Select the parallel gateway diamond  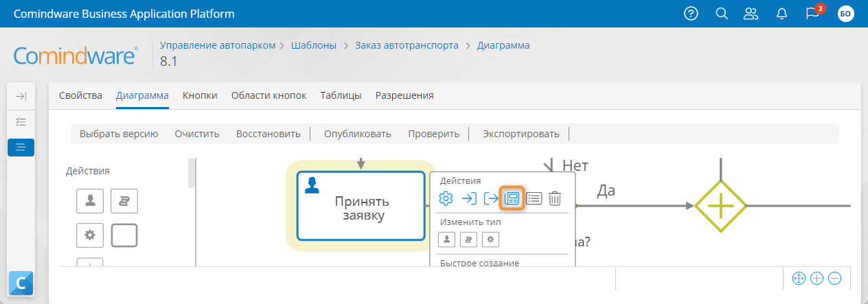point(720,205)
